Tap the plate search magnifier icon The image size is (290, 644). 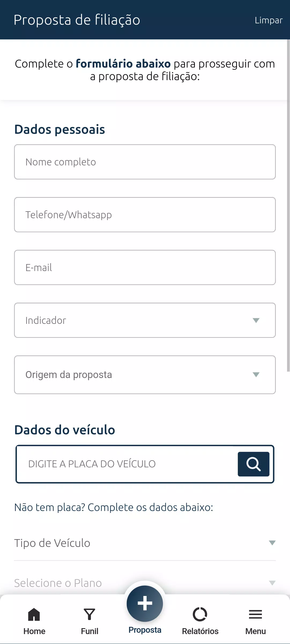[x=253, y=464]
